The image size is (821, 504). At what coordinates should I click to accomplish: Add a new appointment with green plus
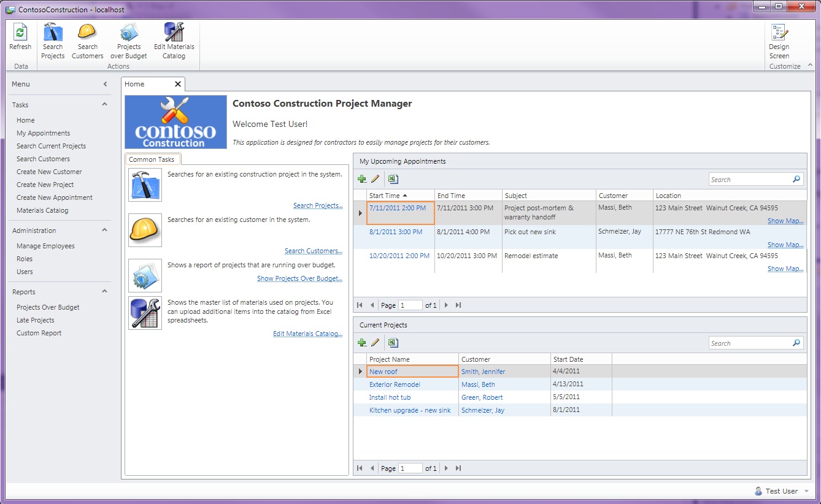(362, 179)
